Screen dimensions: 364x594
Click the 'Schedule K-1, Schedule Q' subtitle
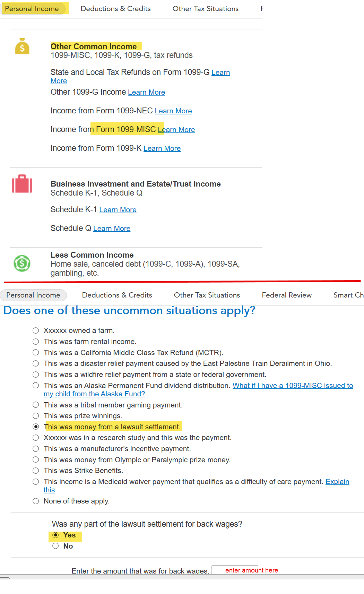click(x=96, y=193)
